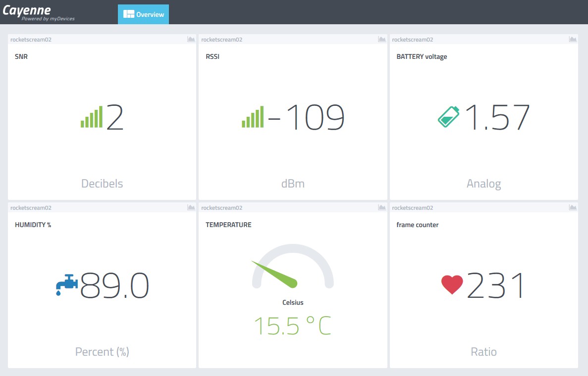
Task: Select the HUMIDITY % title
Action: pyautogui.click(x=33, y=225)
